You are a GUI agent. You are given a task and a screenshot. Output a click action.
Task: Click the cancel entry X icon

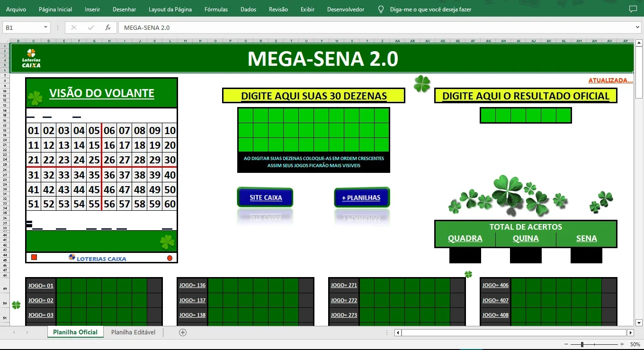74,27
